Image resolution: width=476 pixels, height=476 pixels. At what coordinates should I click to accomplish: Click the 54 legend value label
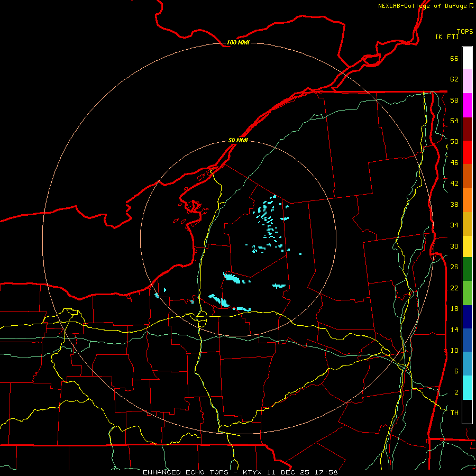point(454,121)
